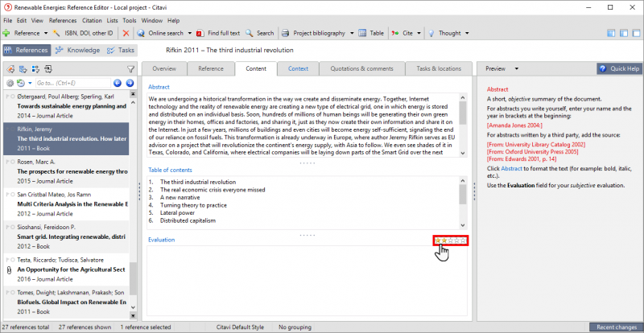The image size is (644, 333).
Task: Toggle the flag on Rosen reference
Action: [8, 162]
